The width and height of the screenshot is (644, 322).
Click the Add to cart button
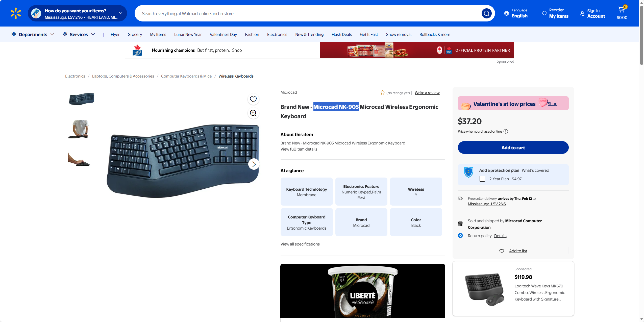513,147
